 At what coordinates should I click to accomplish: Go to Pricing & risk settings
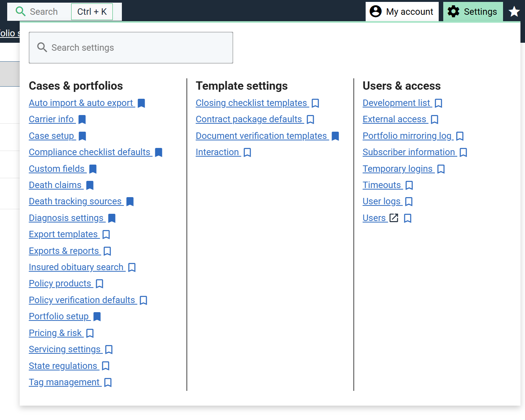click(55, 333)
